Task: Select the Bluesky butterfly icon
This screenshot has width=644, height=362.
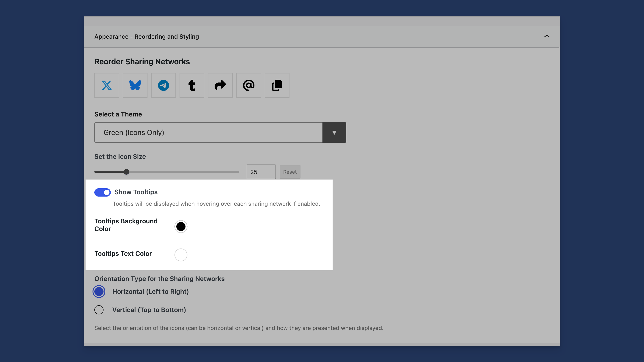Action: click(x=135, y=85)
